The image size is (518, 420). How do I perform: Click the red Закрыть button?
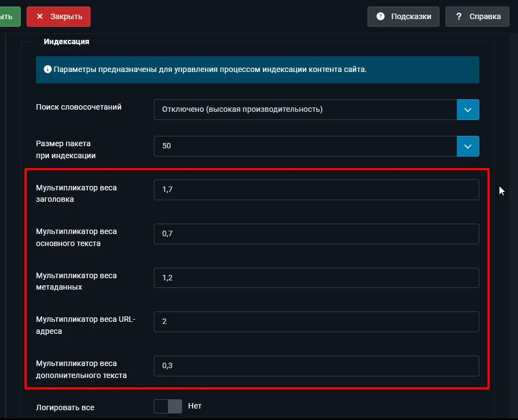point(58,16)
